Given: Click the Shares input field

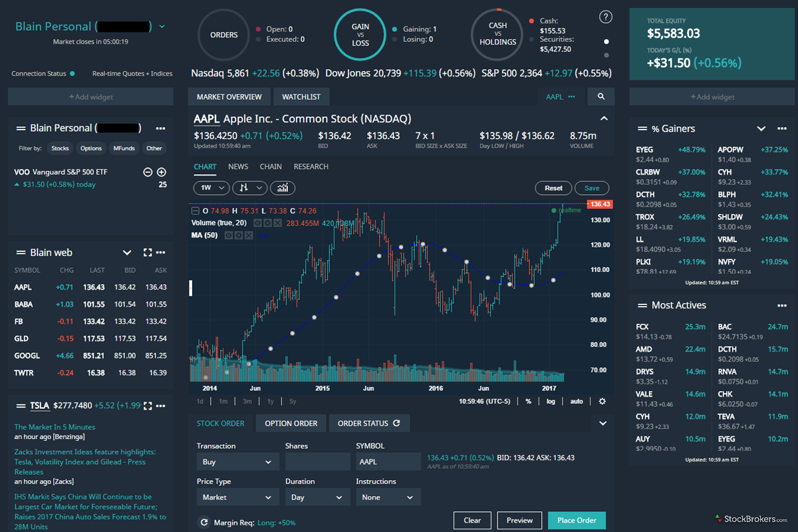Looking at the screenshot, I should click(317, 462).
